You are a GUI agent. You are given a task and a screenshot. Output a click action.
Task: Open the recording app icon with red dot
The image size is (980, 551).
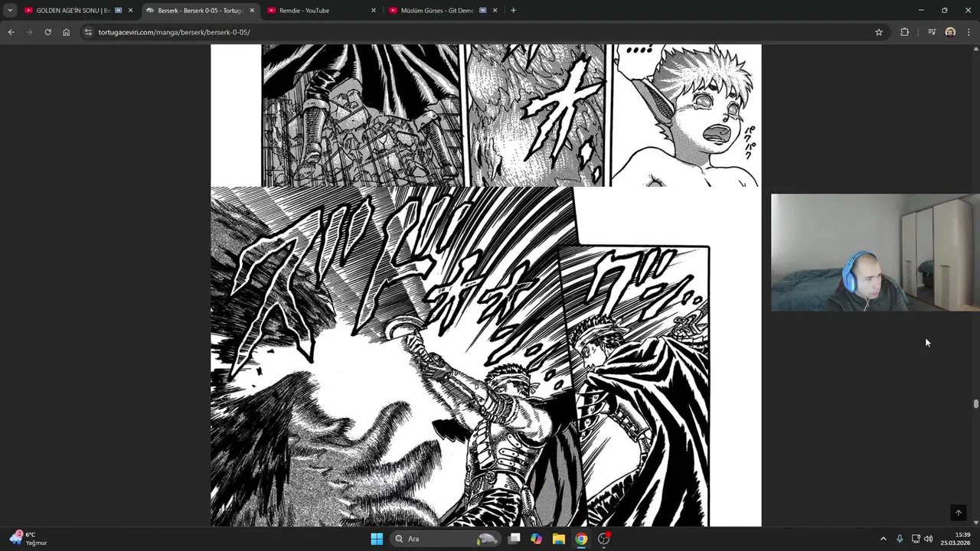604,539
